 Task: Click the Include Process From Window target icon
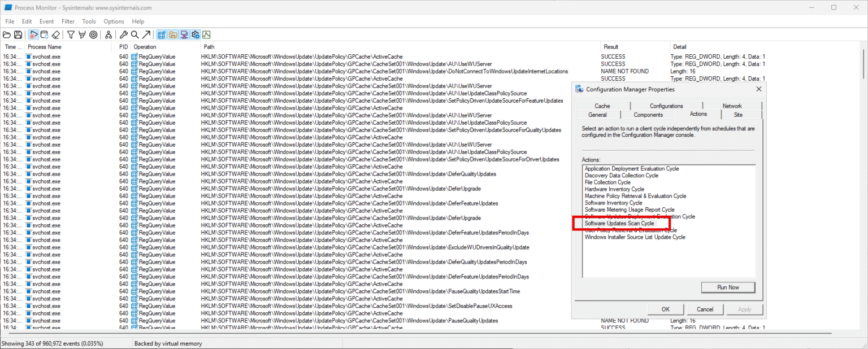point(93,34)
